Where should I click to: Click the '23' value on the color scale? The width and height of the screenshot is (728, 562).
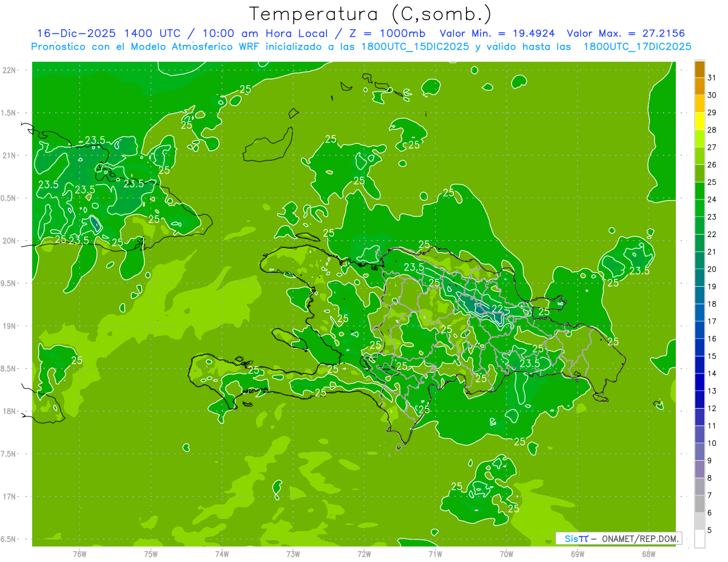[x=712, y=217]
